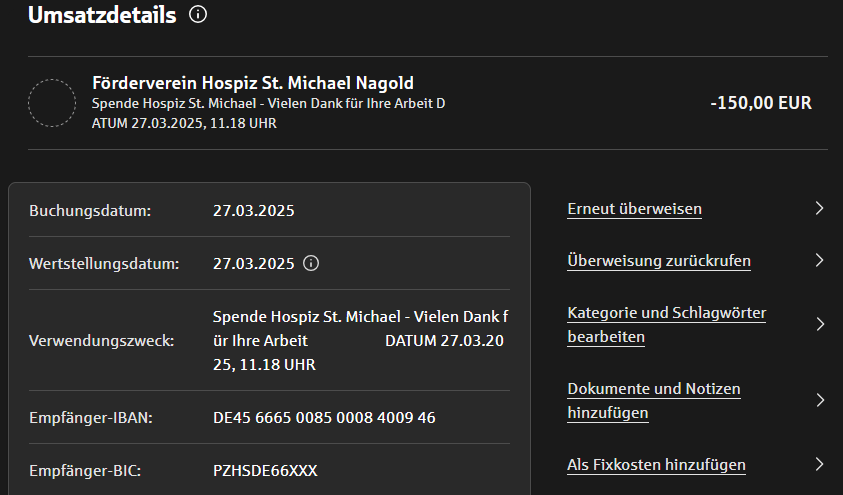This screenshot has height=495, width=843.
Task: Click the info icon beside Umsatzdetails heading
Action: coord(198,15)
